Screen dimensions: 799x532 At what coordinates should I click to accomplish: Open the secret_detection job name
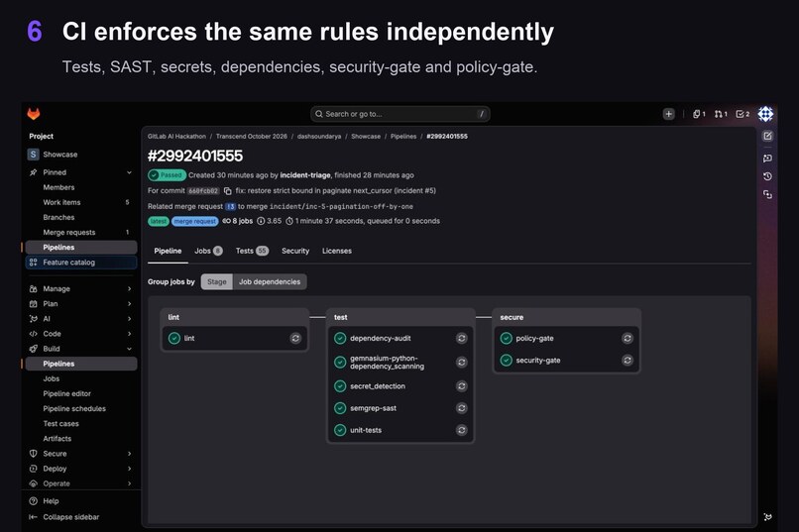click(x=378, y=386)
